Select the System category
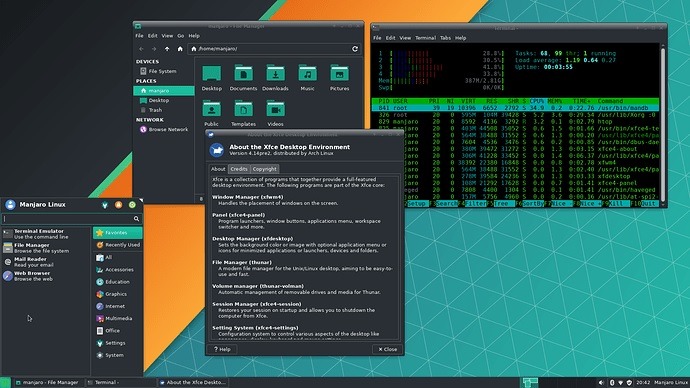 pyautogui.click(x=117, y=355)
